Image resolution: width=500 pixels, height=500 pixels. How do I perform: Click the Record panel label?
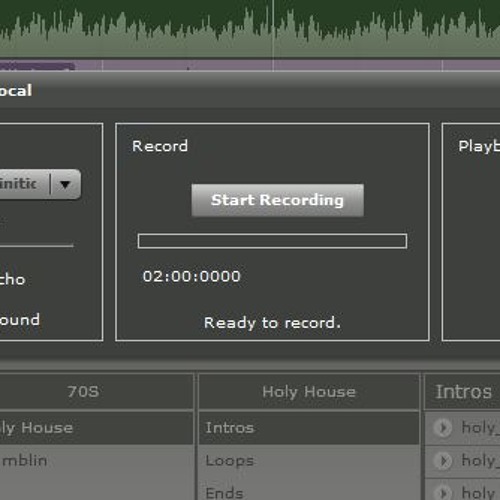point(160,146)
